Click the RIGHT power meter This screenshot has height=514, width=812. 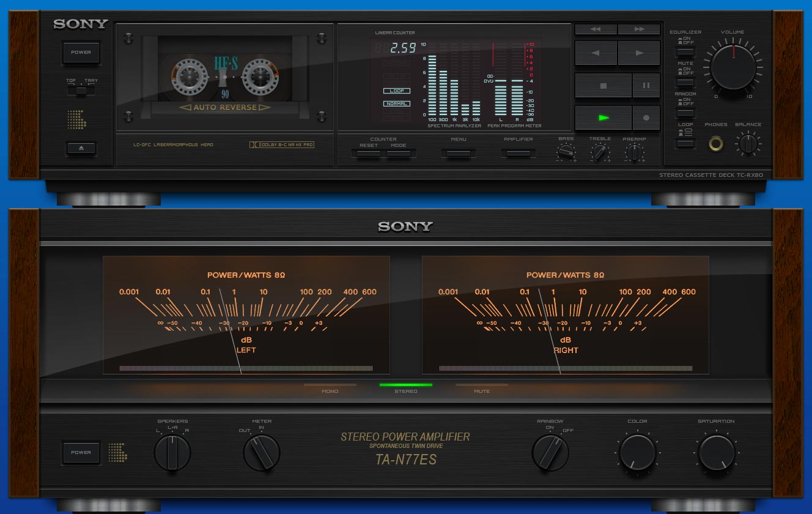click(x=566, y=315)
